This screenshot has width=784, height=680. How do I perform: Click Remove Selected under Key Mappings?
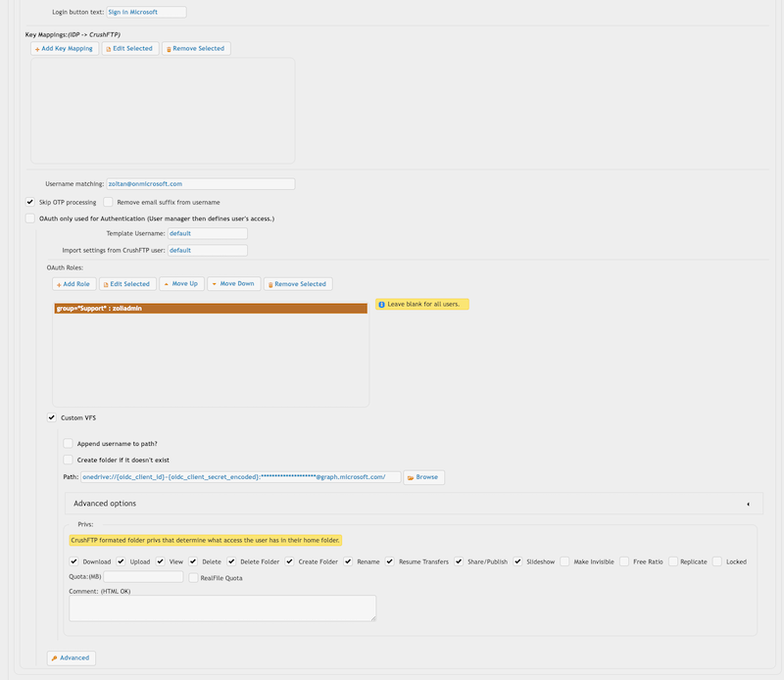(196, 48)
